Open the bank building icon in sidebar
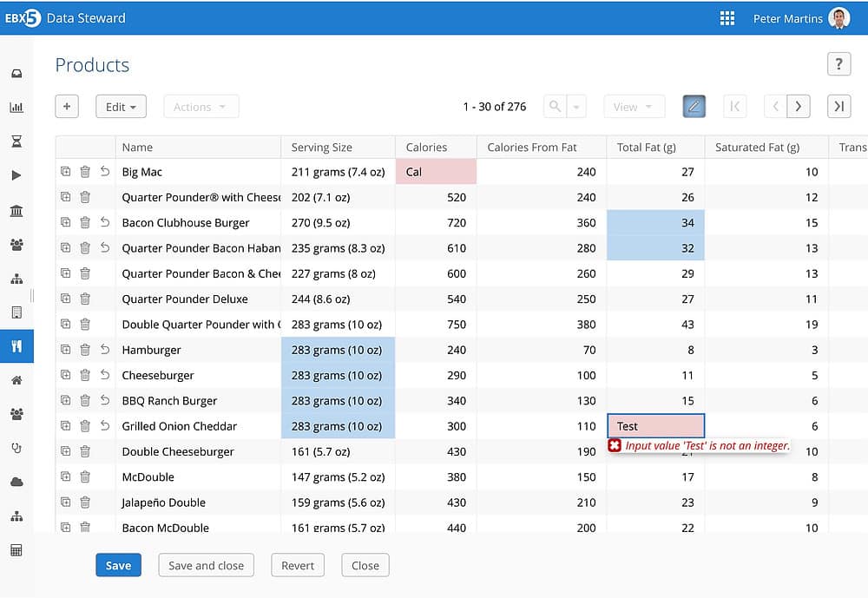This screenshot has width=868, height=598. (x=16, y=210)
